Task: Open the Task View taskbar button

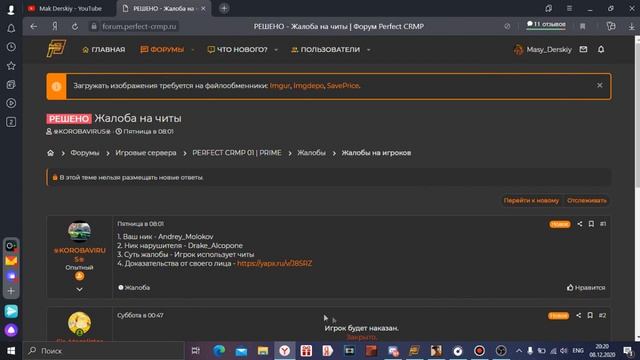Action: pyautogui.click(x=196, y=351)
